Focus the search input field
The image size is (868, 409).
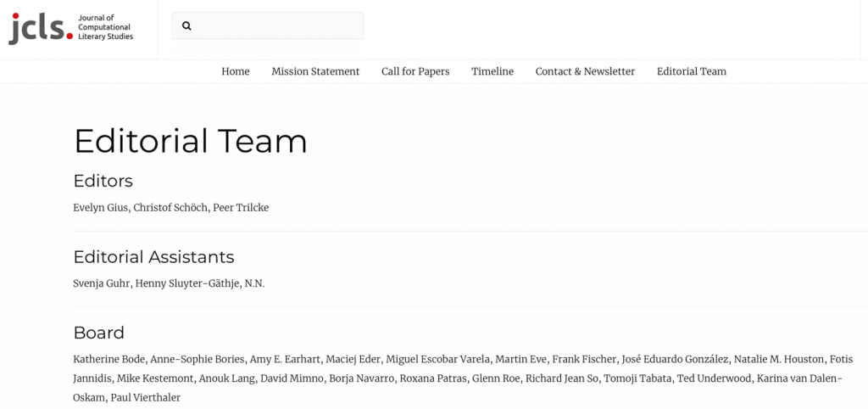pyautogui.click(x=267, y=25)
